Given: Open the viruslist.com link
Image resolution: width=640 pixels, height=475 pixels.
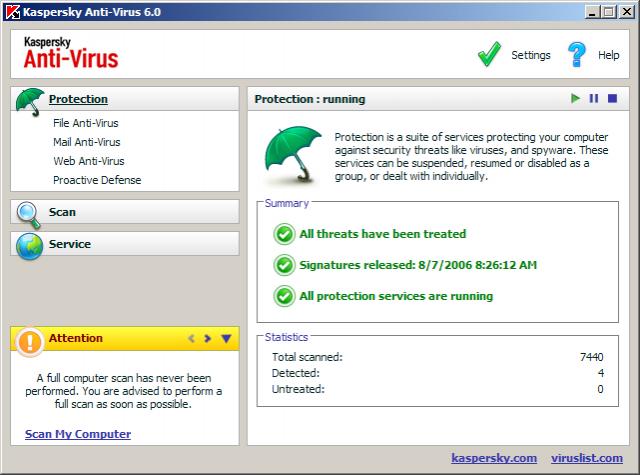Looking at the screenshot, I should point(587,458).
